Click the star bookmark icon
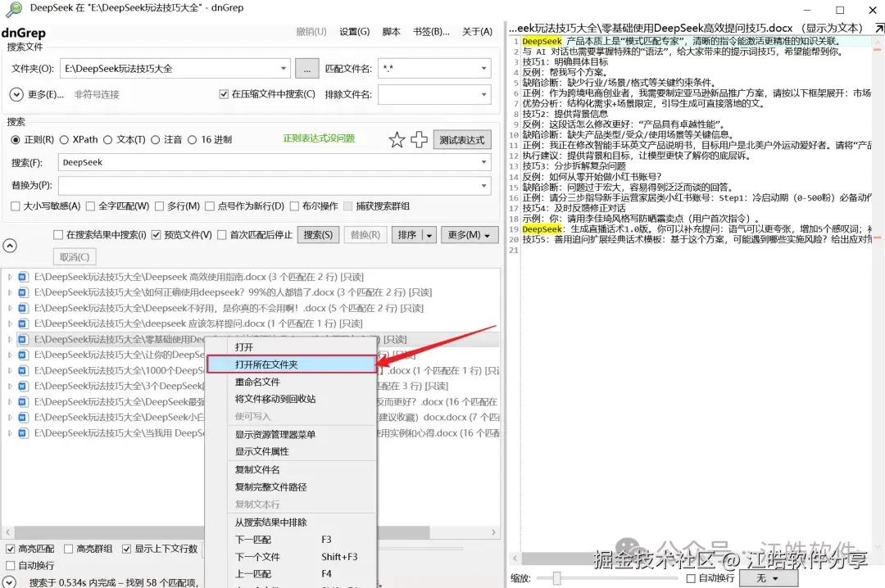Screen dimensions: 885x588 tap(397, 139)
